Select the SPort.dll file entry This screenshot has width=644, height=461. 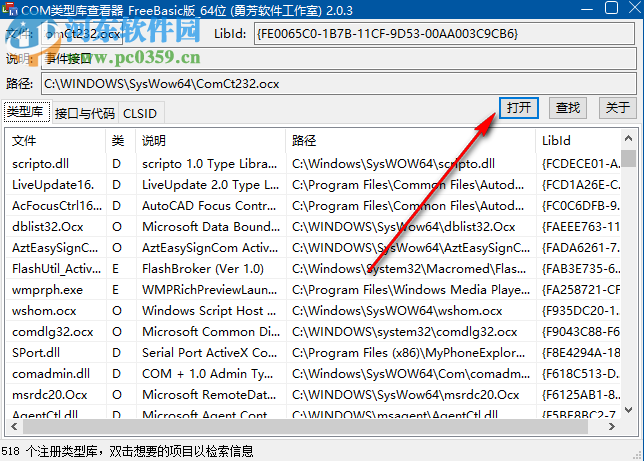point(36,353)
